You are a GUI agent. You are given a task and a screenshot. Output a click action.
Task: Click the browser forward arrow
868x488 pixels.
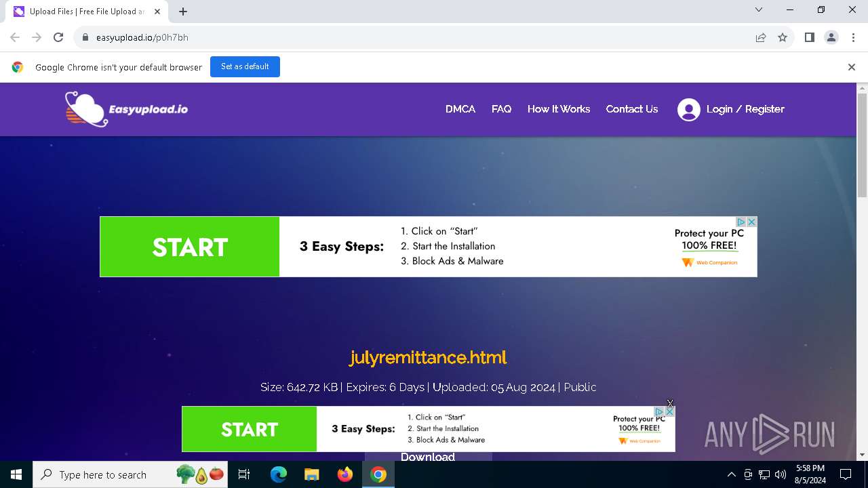click(37, 38)
